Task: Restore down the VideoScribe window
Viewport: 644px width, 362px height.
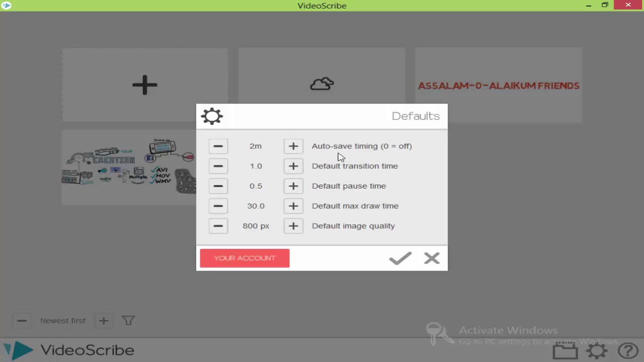Action: pos(605,6)
